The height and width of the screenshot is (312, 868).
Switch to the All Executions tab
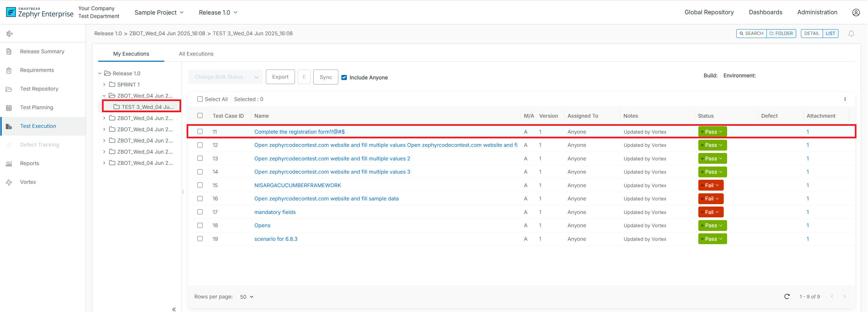(196, 54)
